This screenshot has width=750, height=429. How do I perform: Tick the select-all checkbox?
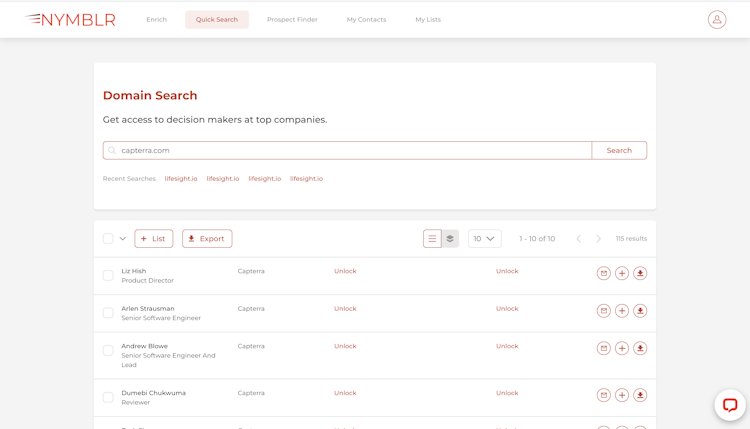pyautogui.click(x=108, y=238)
